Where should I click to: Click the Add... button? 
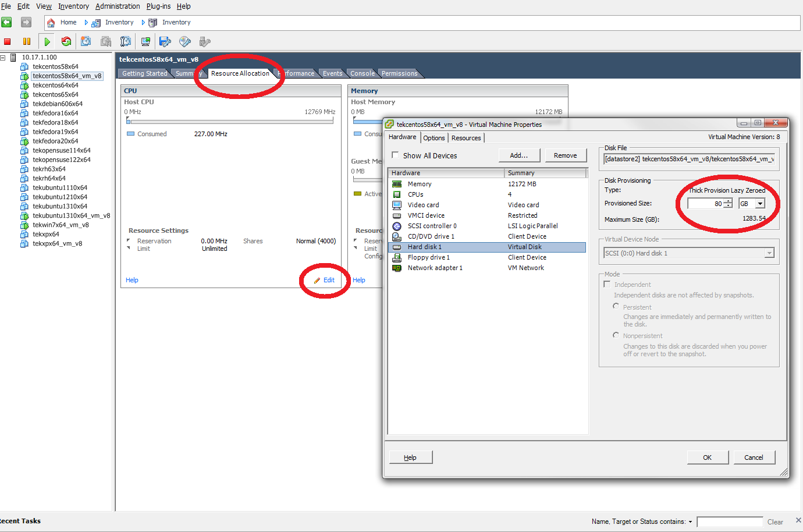pyautogui.click(x=519, y=155)
